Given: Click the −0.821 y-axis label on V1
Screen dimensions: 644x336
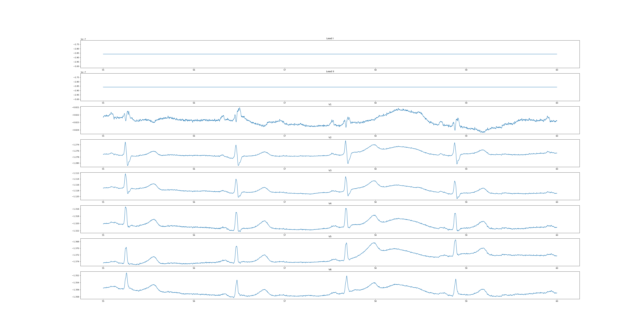Looking at the screenshot, I should pyautogui.click(x=76, y=107).
